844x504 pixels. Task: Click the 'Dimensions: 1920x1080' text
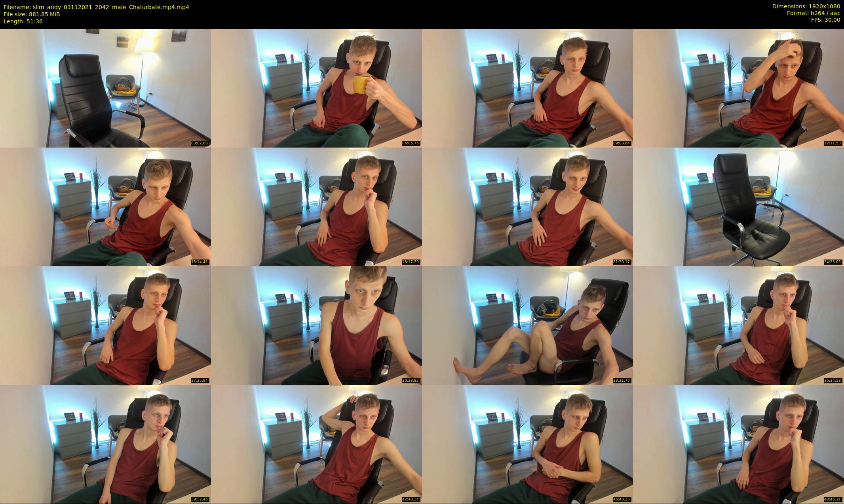tap(806, 6)
